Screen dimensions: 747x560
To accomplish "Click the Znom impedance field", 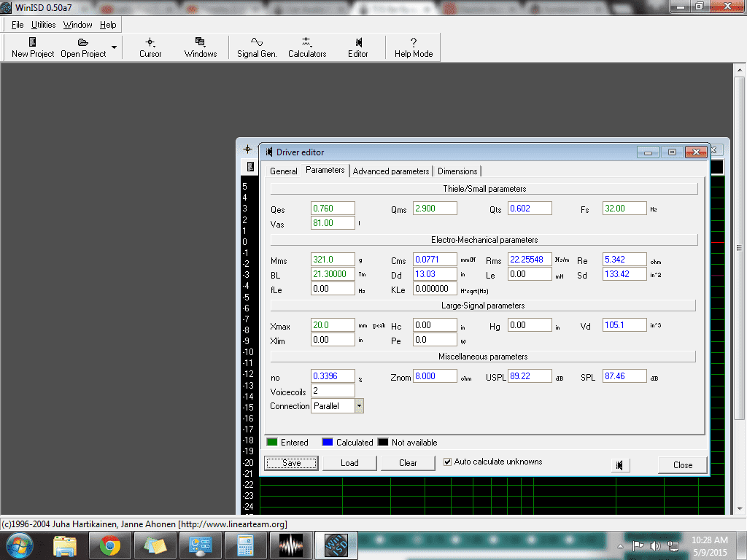I will point(435,376).
